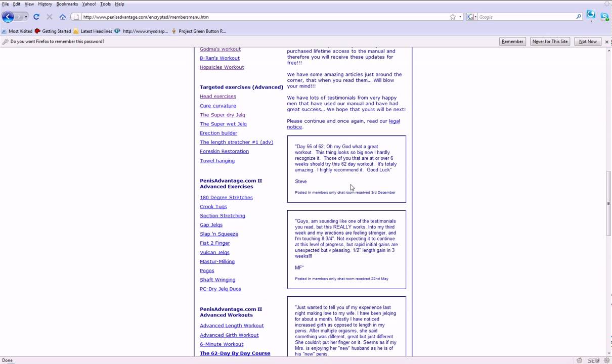Click Never for This Site button
The image size is (612, 364).
[x=550, y=41]
